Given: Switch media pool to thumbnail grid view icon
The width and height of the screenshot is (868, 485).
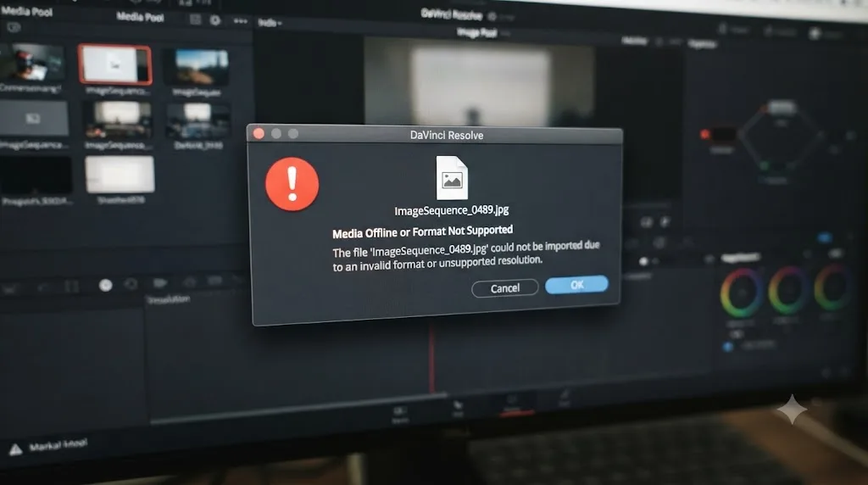Looking at the screenshot, I should tap(195, 20).
